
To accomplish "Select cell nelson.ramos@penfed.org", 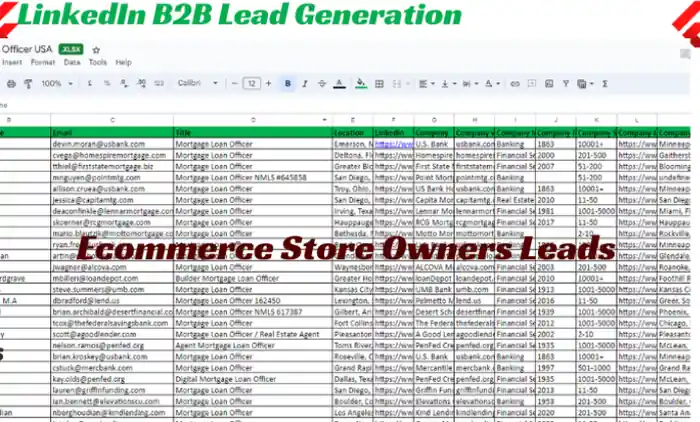I will tap(112, 345).
